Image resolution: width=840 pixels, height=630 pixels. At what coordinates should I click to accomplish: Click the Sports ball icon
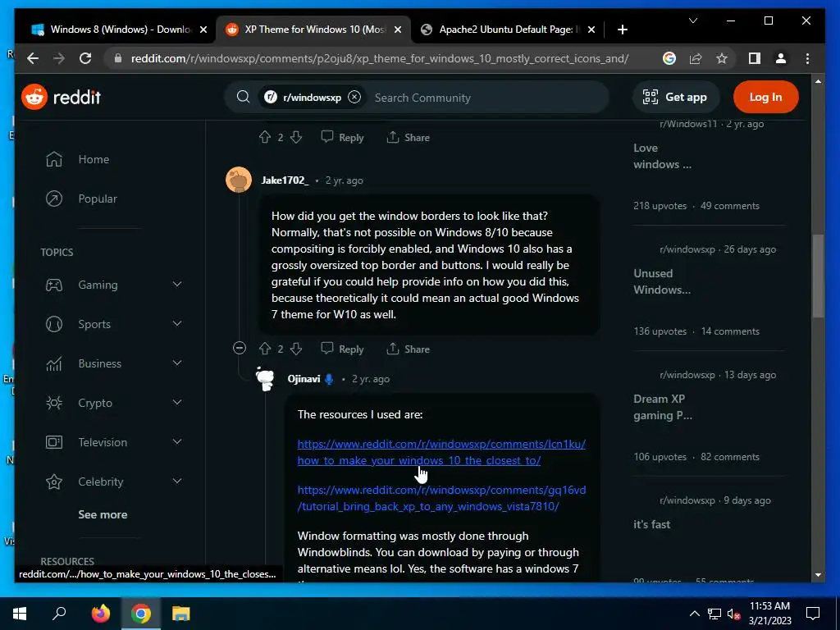click(53, 324)
